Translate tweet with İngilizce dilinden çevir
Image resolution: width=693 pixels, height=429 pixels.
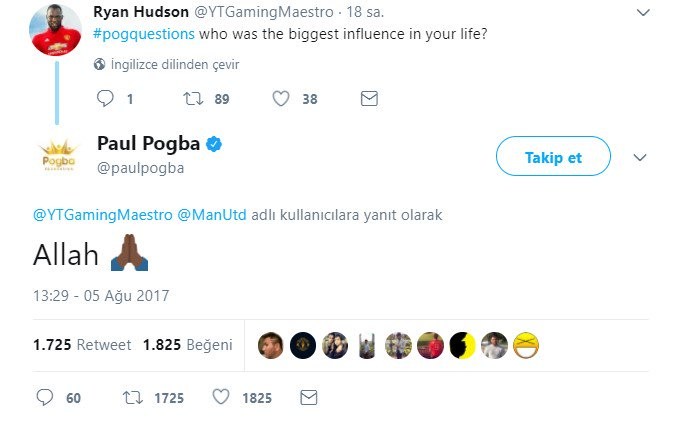(174, 64)
